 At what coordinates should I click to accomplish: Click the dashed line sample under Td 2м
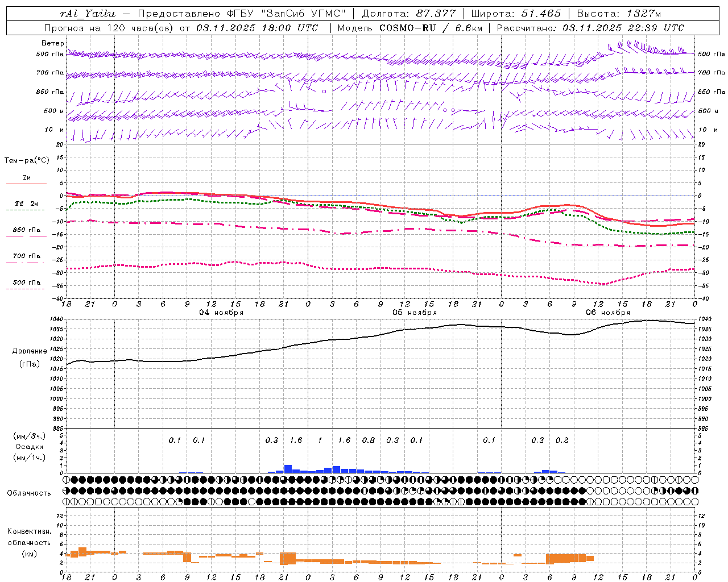click(x=25, y=210)
